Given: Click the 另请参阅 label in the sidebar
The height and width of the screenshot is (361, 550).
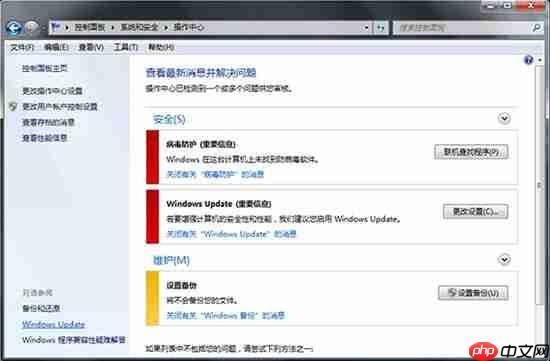Looking at the screenshot, I should click(38, 293).
